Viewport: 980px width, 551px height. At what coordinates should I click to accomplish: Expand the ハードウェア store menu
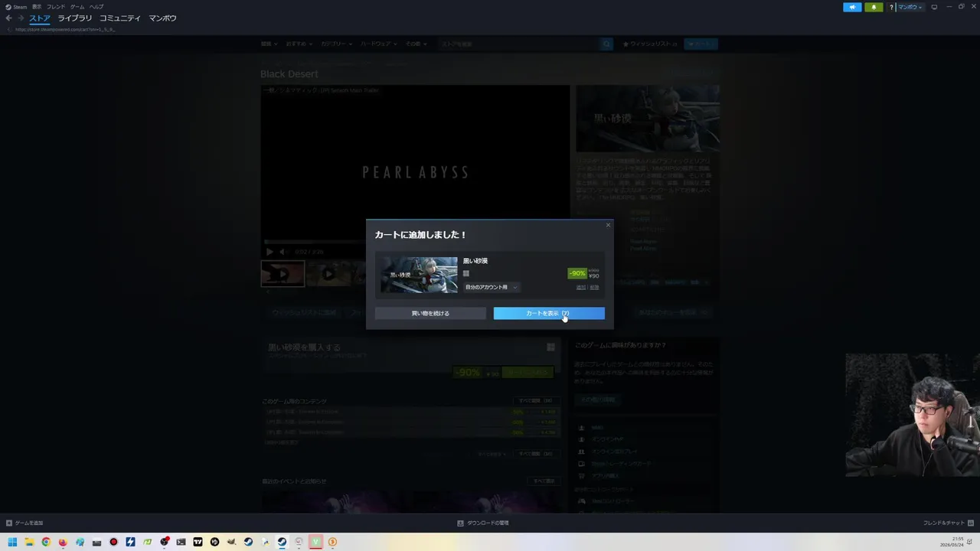[380, 44]
